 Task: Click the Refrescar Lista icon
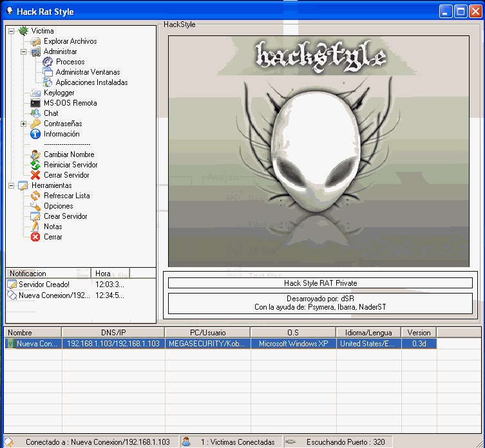(35, 196)
